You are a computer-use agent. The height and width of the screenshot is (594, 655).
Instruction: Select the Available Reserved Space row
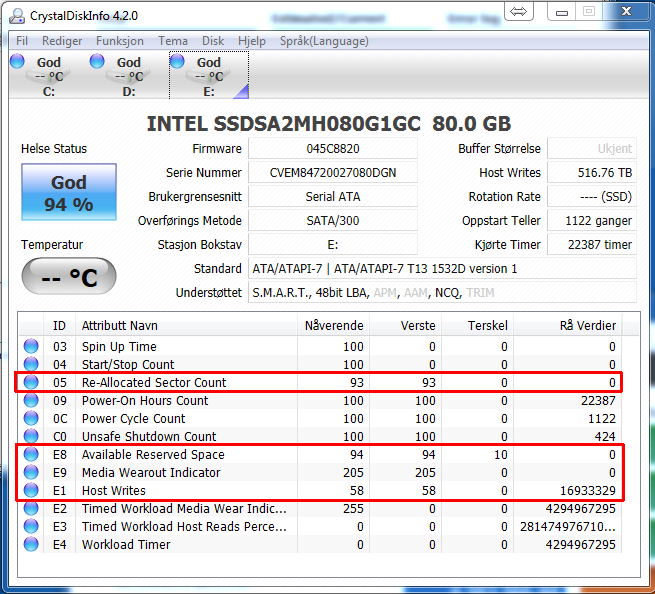320,454
